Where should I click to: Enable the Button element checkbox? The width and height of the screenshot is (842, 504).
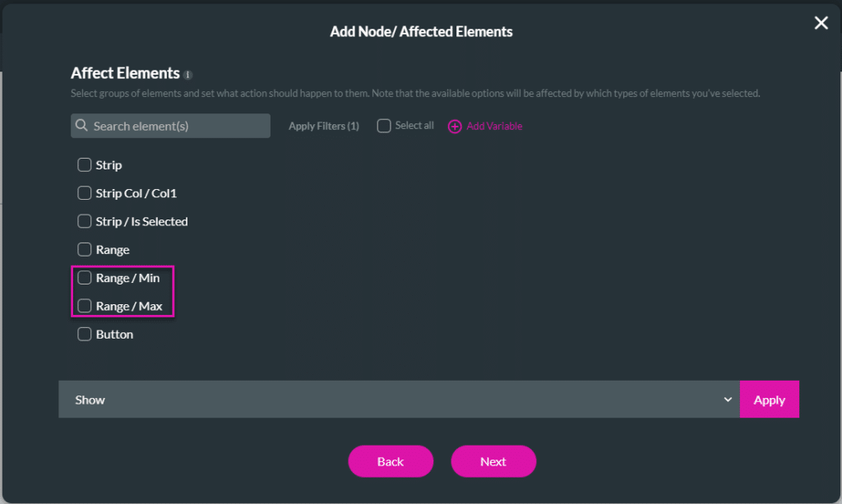pos(84,335)
